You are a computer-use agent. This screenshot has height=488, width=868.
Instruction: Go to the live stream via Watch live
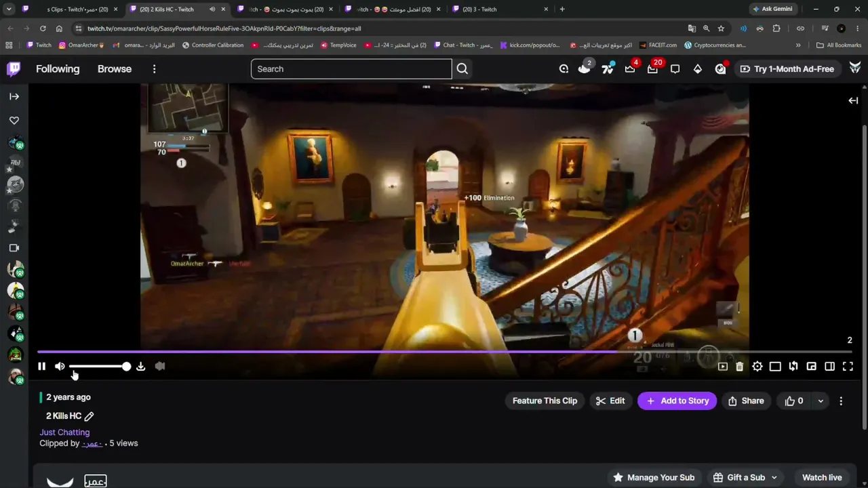pos(822,477)
